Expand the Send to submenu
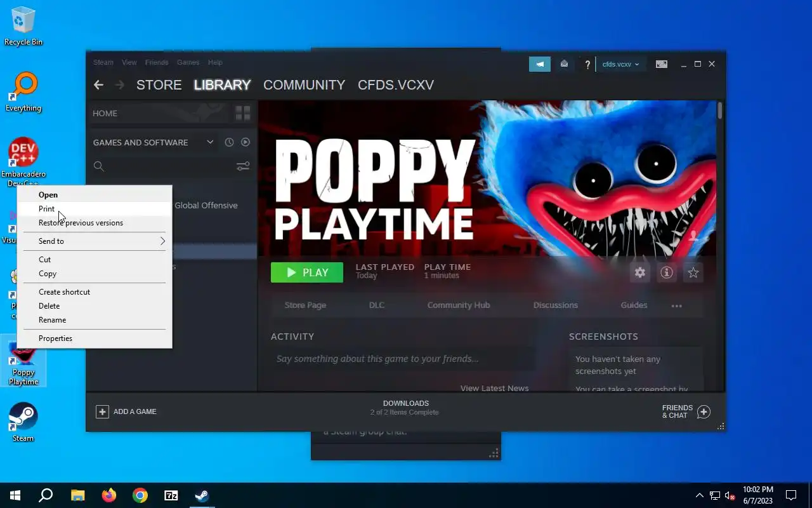The image size is (812, 508). tap(95, 241)
